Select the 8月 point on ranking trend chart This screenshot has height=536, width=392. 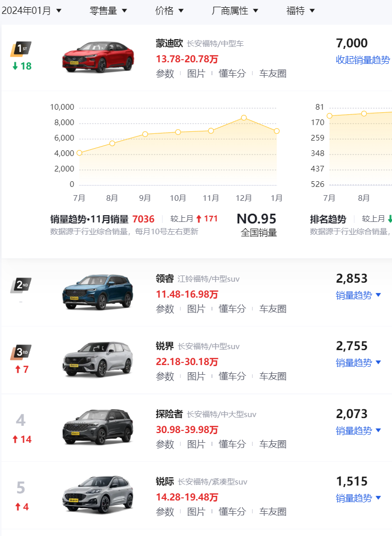tap(364, 113)
